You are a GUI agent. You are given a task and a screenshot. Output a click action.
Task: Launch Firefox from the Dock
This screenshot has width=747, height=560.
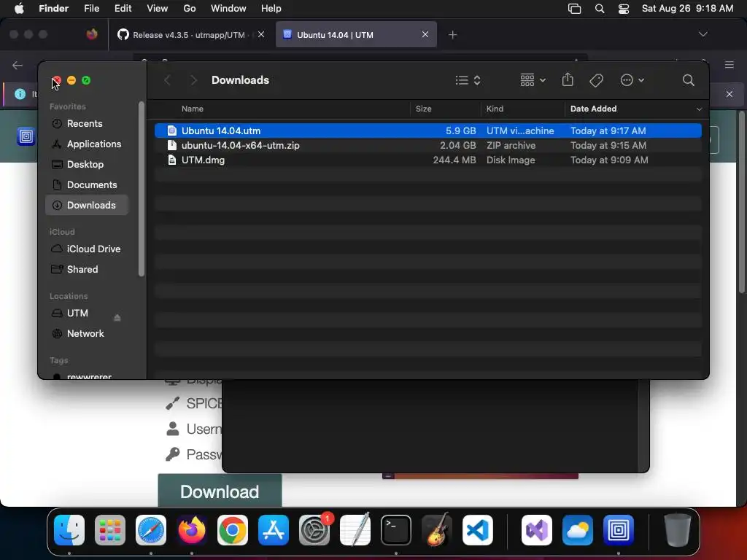click(192, 530)
